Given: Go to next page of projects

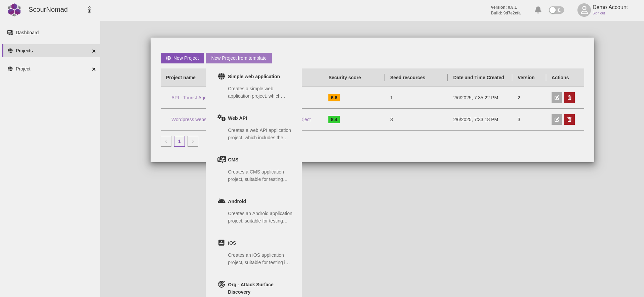Looking at the screenshot, I should click(193, 141).
